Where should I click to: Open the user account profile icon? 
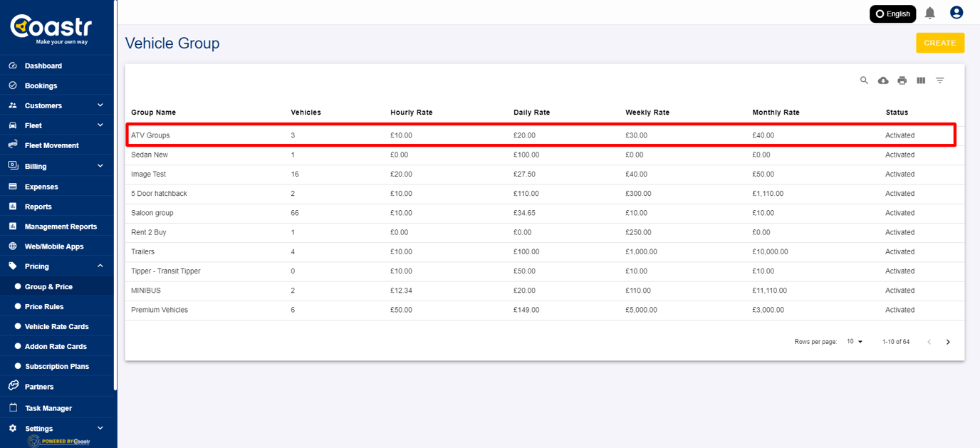[x=956, y=13]
